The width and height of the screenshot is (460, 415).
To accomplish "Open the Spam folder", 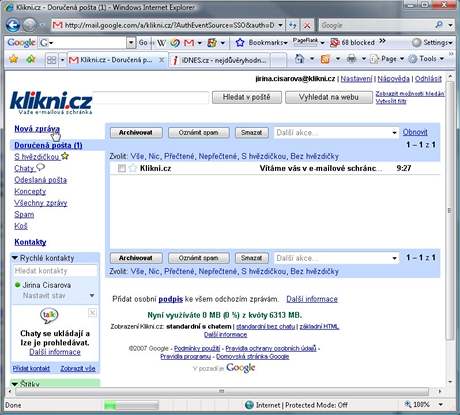I will tap(24, 214).
